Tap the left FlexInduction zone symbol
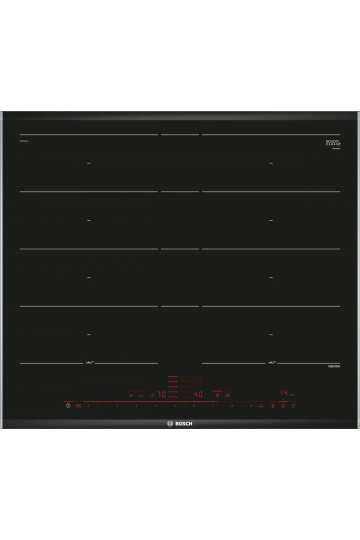 [x=89, y=363]
